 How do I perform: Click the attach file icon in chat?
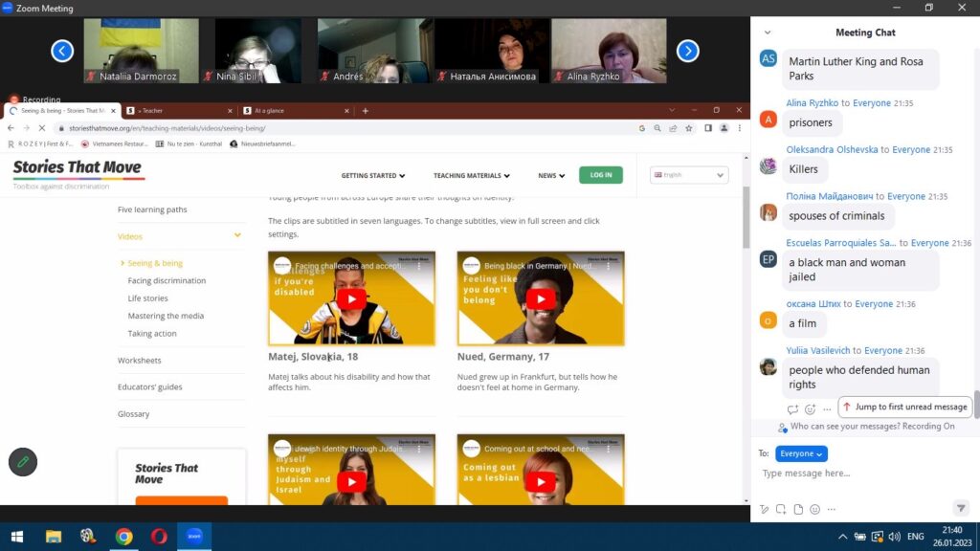[797, 509]
